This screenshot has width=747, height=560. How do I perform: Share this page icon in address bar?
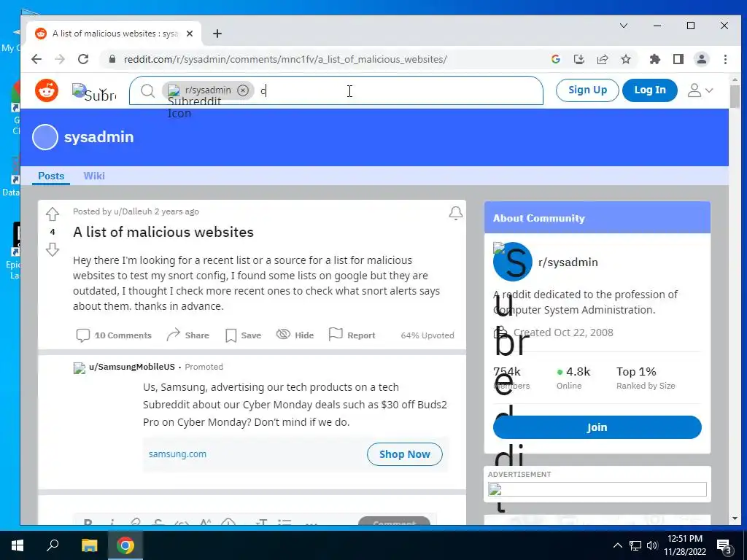pos(602,59)
